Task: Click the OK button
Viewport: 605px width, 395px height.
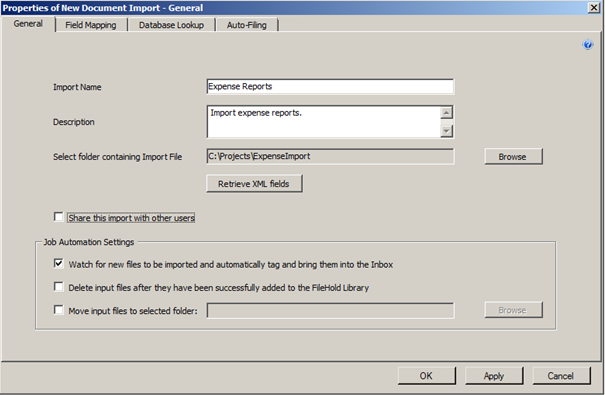Action: (x=427, y=376)
